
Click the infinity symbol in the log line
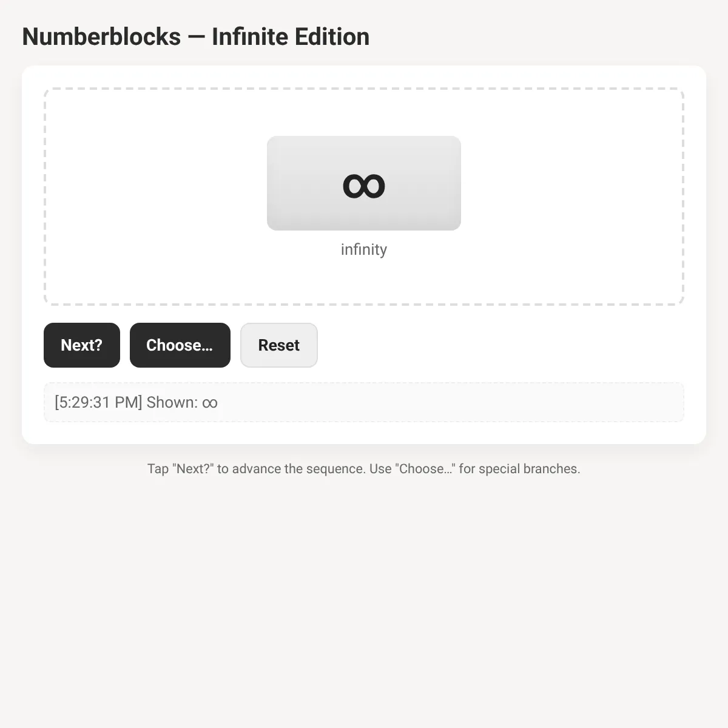pos(210,403)
